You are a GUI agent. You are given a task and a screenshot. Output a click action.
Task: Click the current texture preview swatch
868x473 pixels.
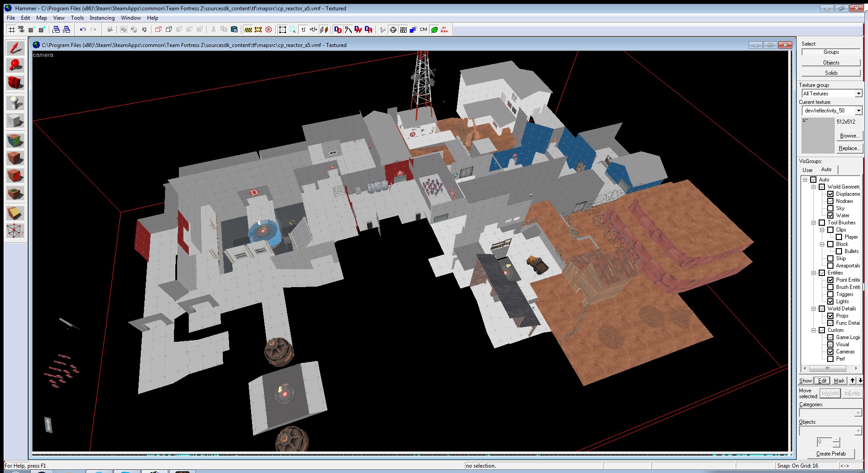coord(818,136)
